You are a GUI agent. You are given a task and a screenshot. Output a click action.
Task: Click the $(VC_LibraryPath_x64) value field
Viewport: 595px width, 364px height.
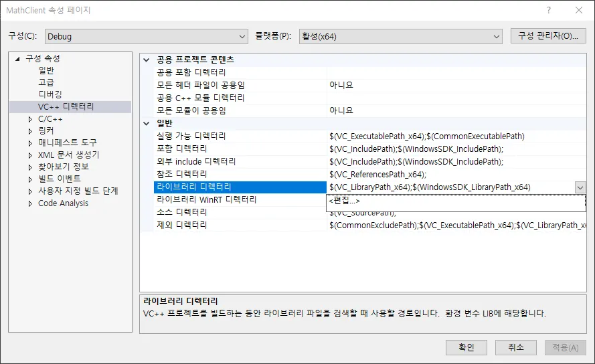pyautogui.click(x=451, y=187)
